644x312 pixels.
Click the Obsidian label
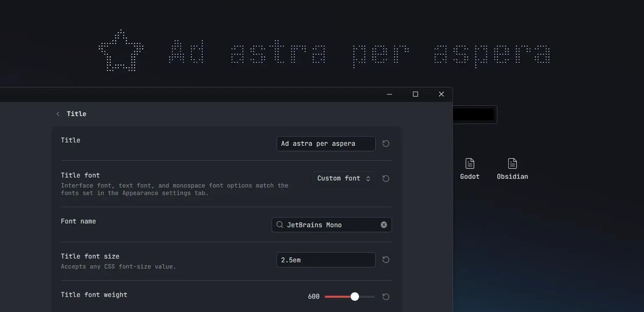[x=512, y=177]
